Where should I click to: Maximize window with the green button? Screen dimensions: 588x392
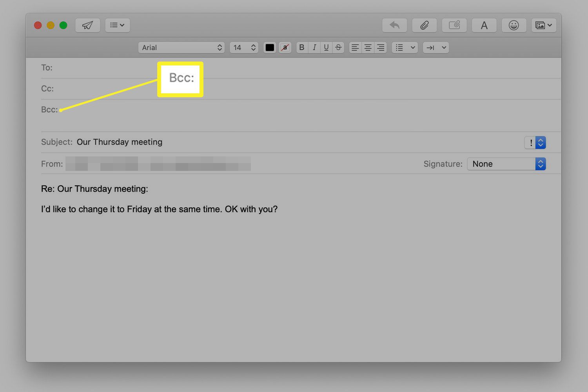(x=63, y=25)
